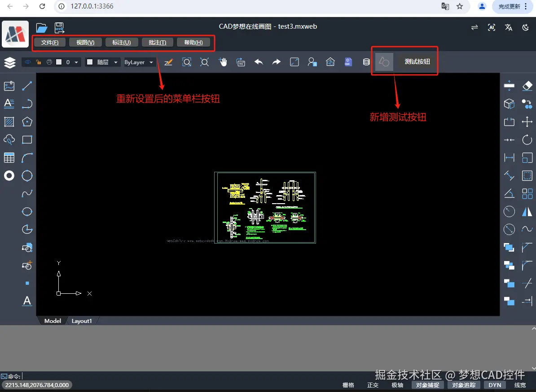Select the Ellipse tool
The image size is (536, 392).
(x=27, y=211)
